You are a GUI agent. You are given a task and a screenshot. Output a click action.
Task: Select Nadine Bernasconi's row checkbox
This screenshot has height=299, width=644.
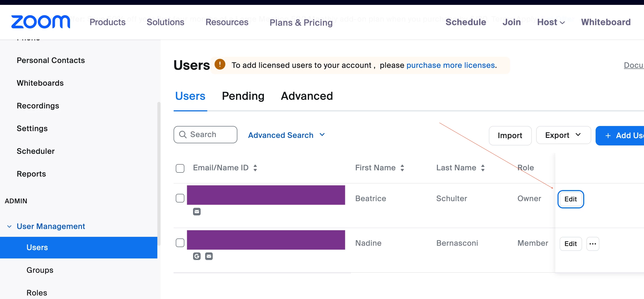point(180,243)
